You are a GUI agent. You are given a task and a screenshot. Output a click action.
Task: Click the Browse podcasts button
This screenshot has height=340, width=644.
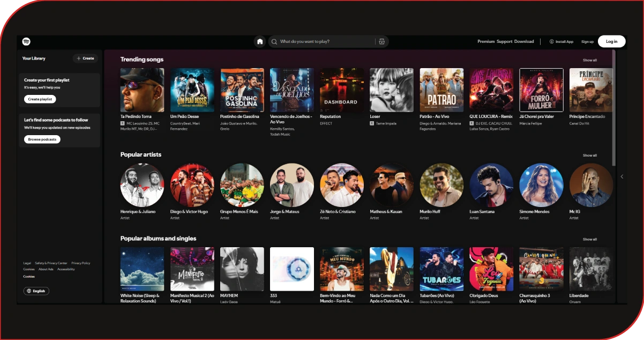coord(42,139)
